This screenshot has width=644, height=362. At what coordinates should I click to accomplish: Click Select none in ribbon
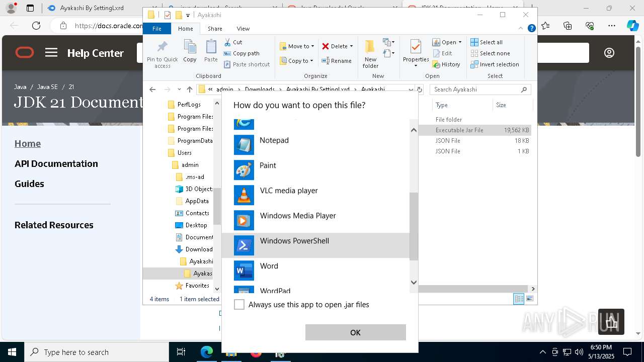point(490,53)
